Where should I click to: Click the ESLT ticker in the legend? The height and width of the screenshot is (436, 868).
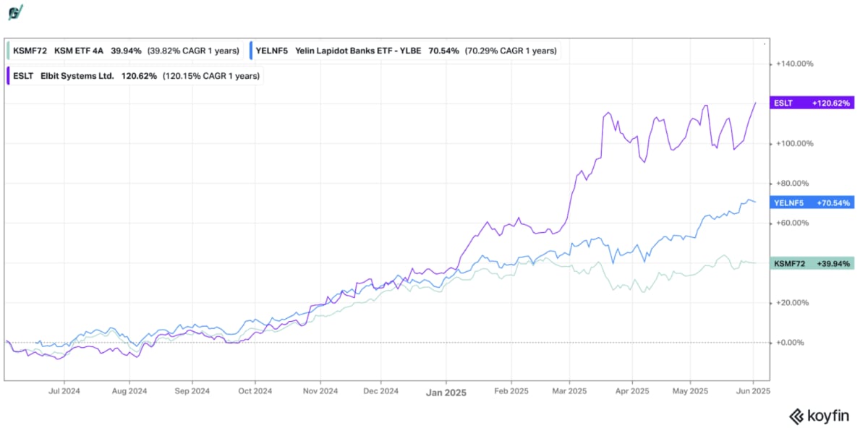click(x=23, y=76)
